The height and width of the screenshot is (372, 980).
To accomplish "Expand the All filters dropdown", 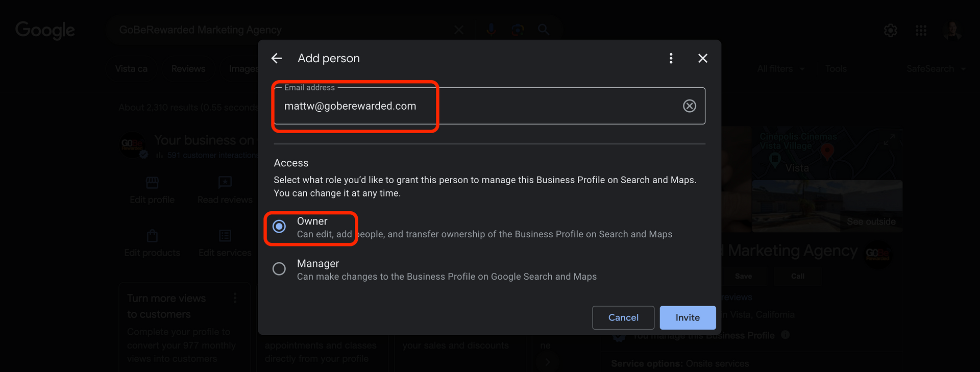I will 780,69.
